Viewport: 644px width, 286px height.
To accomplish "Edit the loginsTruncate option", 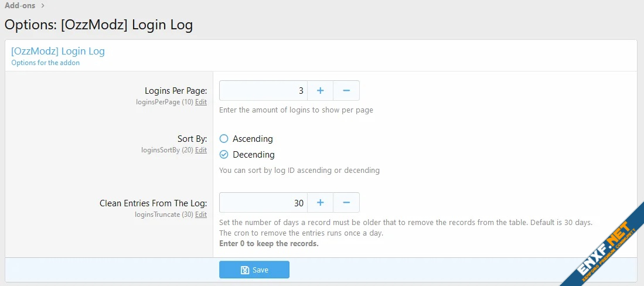I will tap(201, 215).
